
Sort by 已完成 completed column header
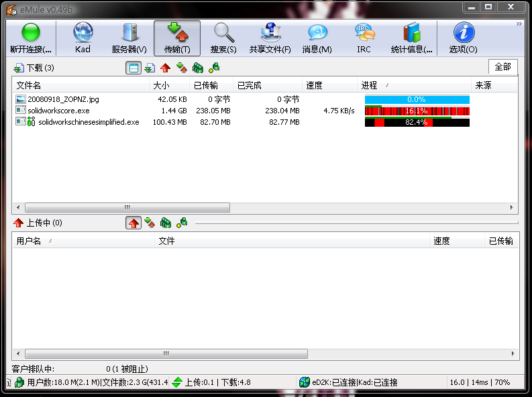click(x=268, y=85)
